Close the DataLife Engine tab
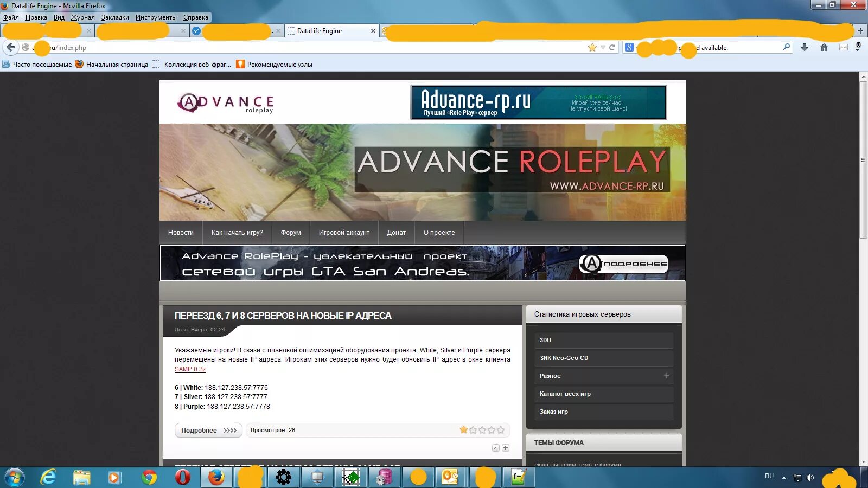 point(373,31)
